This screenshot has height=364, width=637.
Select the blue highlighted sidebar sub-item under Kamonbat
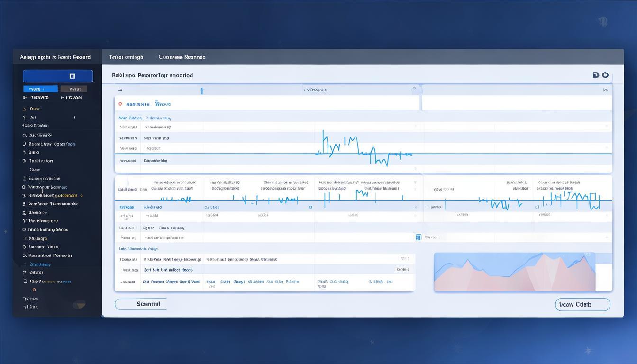[40, 264]
